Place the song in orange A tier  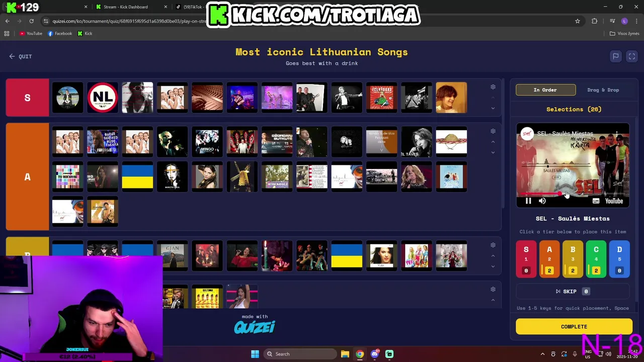549,259
